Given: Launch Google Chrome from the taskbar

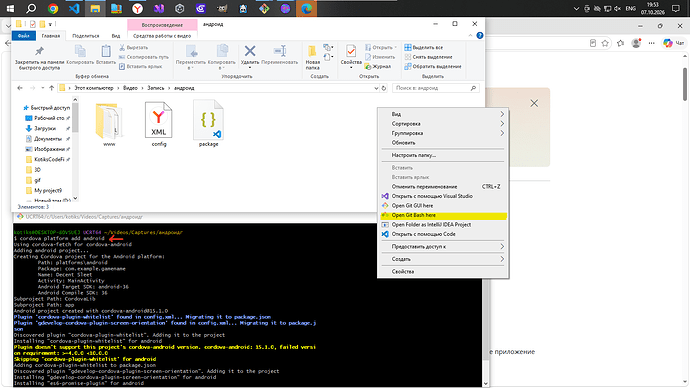Looking at the screenshot, I should coord(53,8).
